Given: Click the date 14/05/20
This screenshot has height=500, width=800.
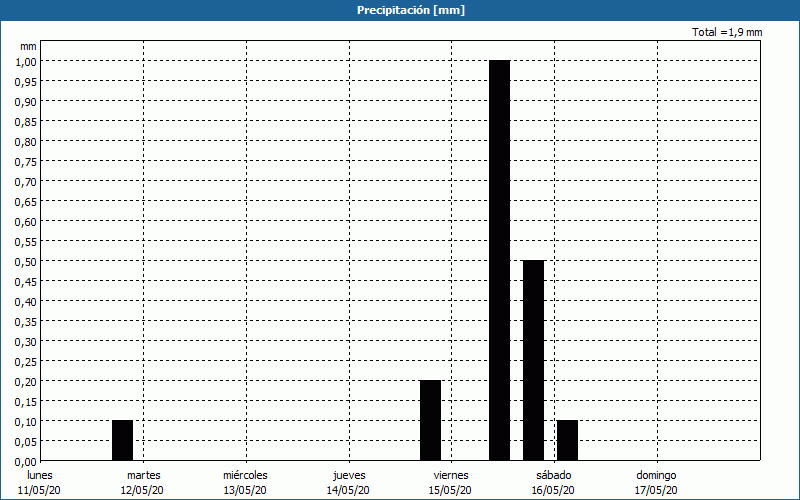Looking at the screenshot, I should click(348, 490).
